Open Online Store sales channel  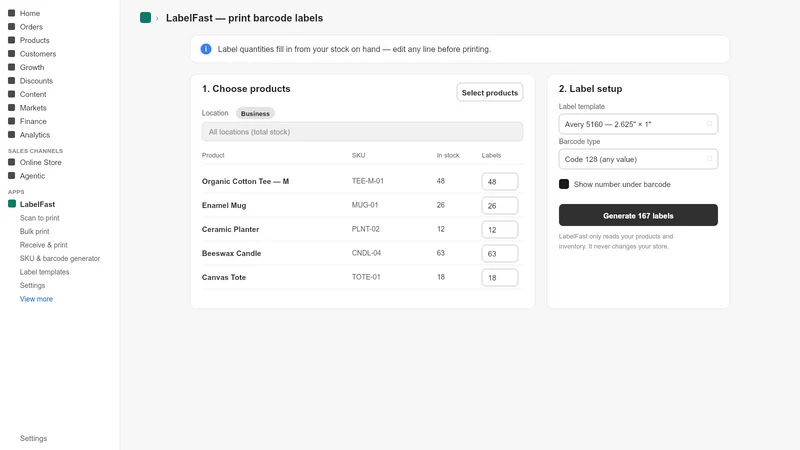point(41,162)
